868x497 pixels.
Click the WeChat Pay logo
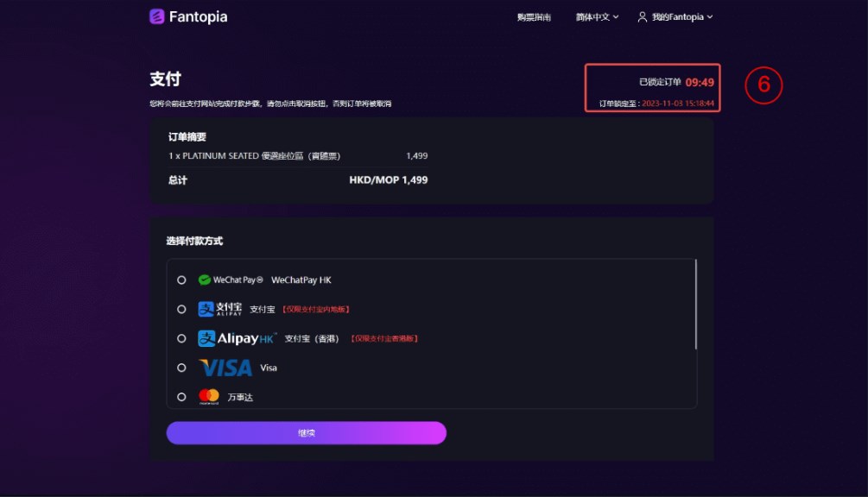pos(230,280)
